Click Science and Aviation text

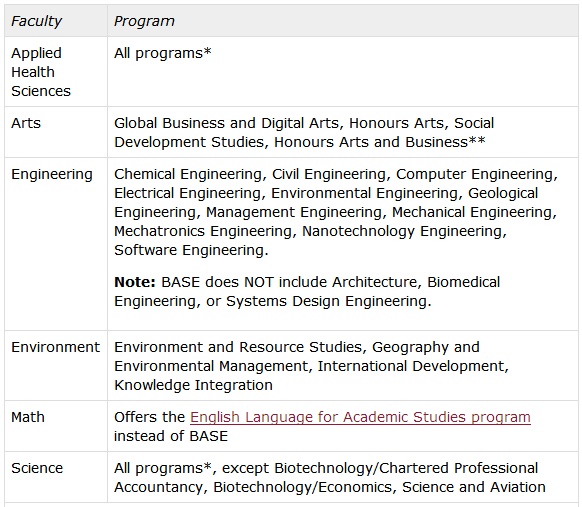[x=474, y=487]
